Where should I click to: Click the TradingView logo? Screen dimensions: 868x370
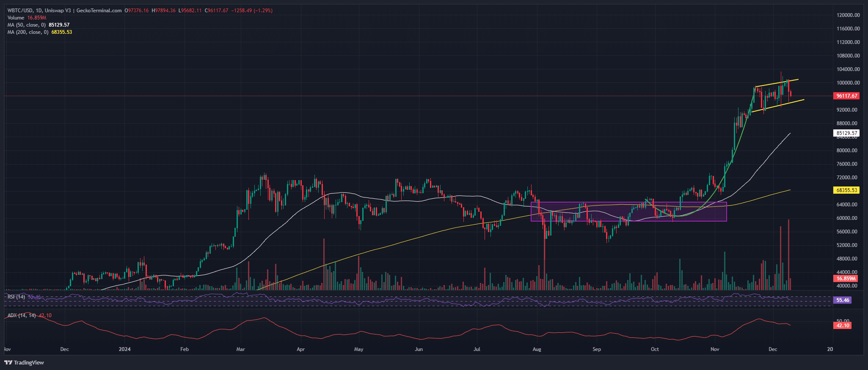(x=24, y=362)
